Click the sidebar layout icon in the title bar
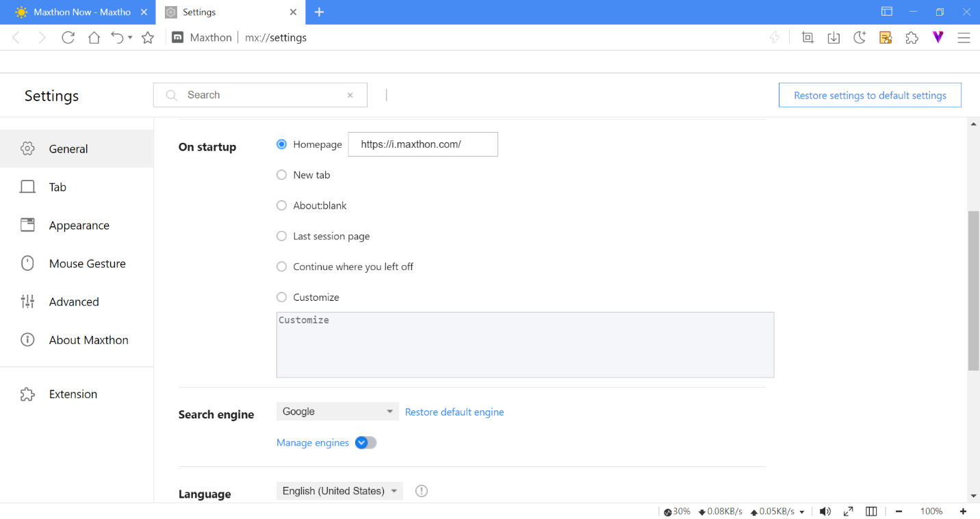Image resolution: width=980 pixels, height=519 pixels. click(x=887, y=12)
